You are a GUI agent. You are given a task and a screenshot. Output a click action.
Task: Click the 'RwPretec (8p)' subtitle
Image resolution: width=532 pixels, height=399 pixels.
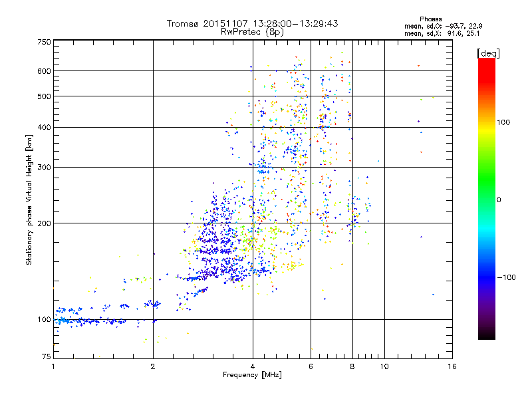pyautogui.click(x=253, y=32)
